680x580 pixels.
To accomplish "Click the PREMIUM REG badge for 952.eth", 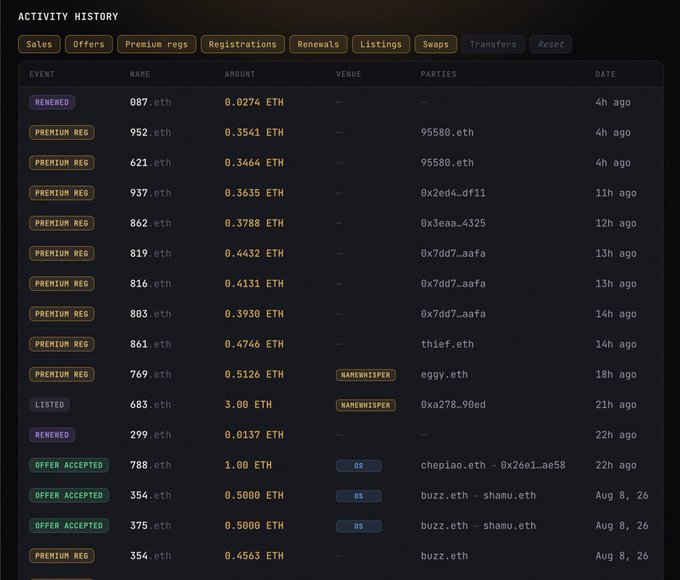I will coord(62,132).
